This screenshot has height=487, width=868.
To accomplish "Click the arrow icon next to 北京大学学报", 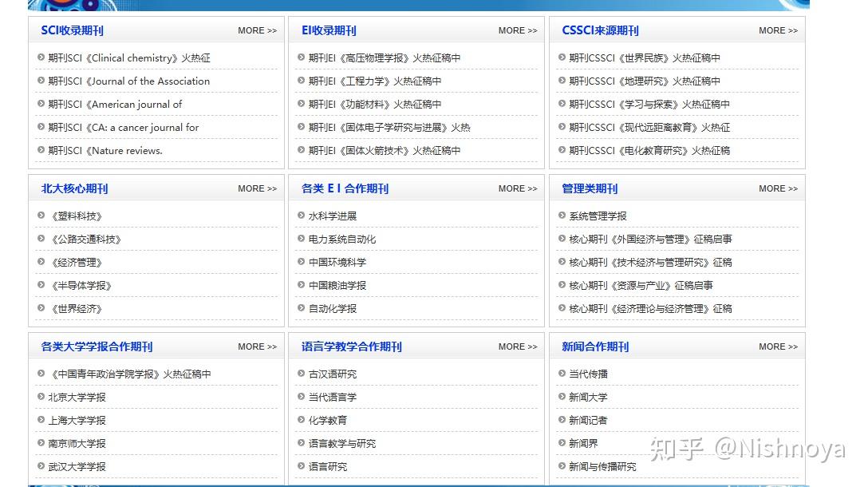I will click(x=40, y=397).
